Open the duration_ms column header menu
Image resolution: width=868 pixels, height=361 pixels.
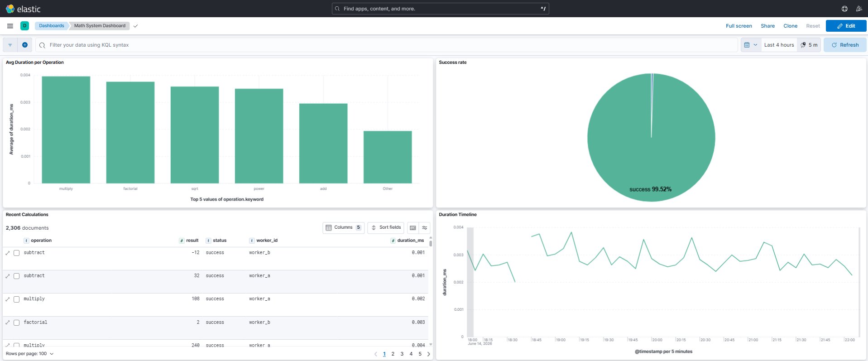coord(407,241)
